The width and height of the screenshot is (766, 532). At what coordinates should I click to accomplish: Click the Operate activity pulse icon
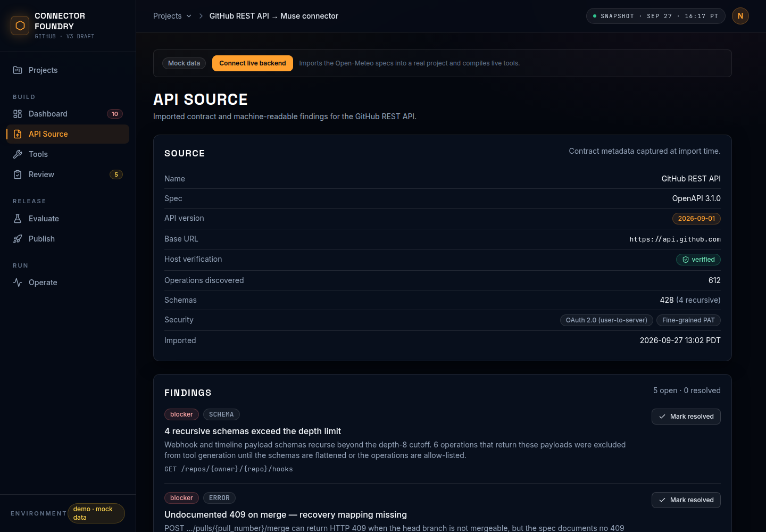tap(18, 282)
